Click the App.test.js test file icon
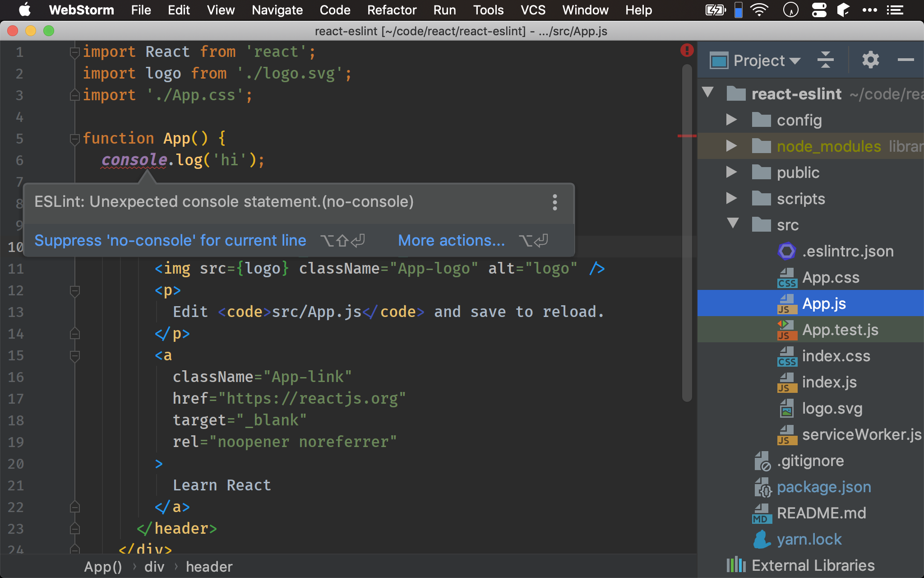Screen dimensions: 924x578 pyautogui.click(x=787, y=330)
